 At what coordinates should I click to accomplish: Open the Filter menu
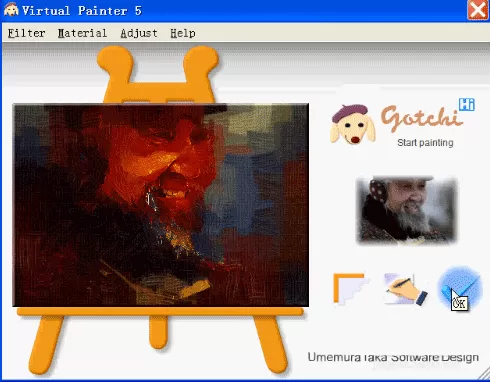coord(26,33)
